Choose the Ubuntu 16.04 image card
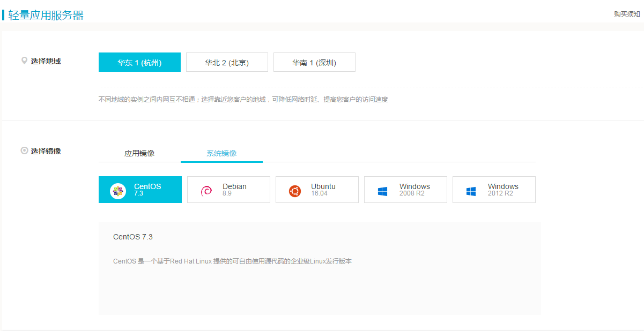 pos(317,190)
